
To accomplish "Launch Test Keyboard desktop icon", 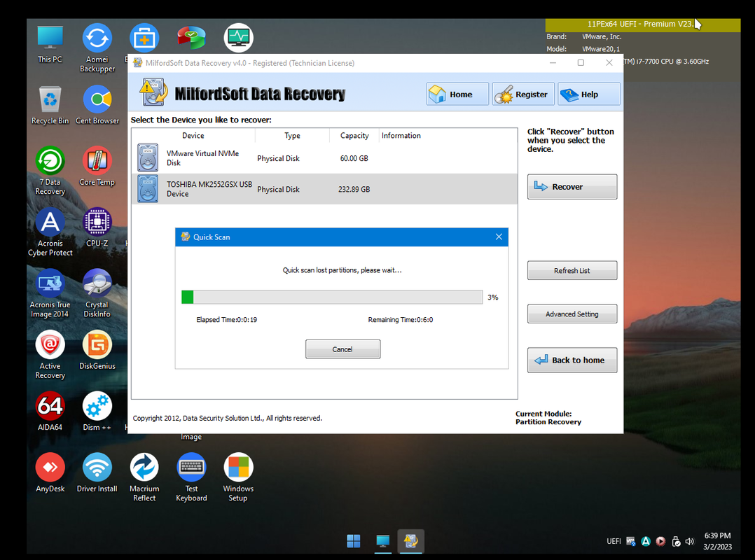I will (192, 477).
